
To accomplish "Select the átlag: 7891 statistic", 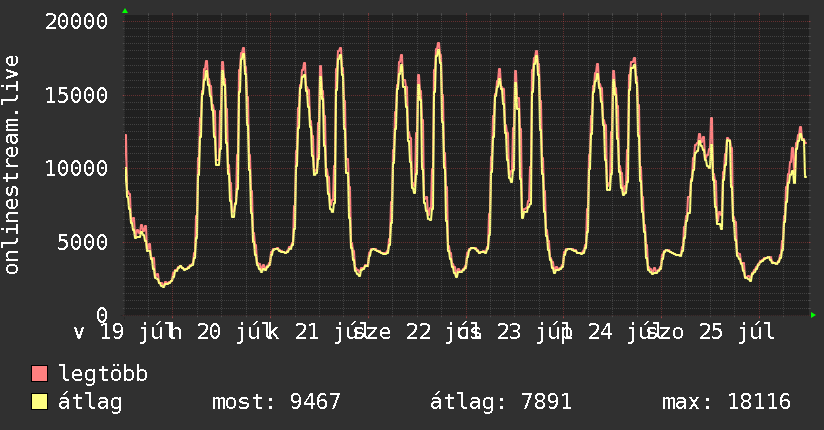I will 501,402.
